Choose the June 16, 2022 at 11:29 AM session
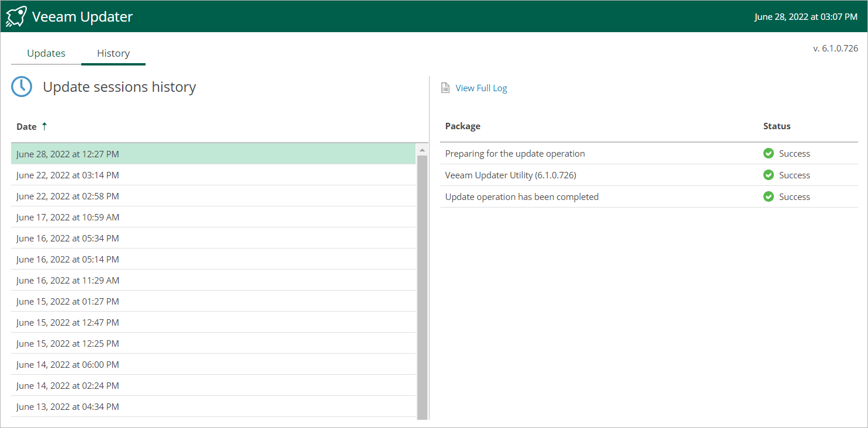Viewport: 868px width, 428px height. click(68, 281)
